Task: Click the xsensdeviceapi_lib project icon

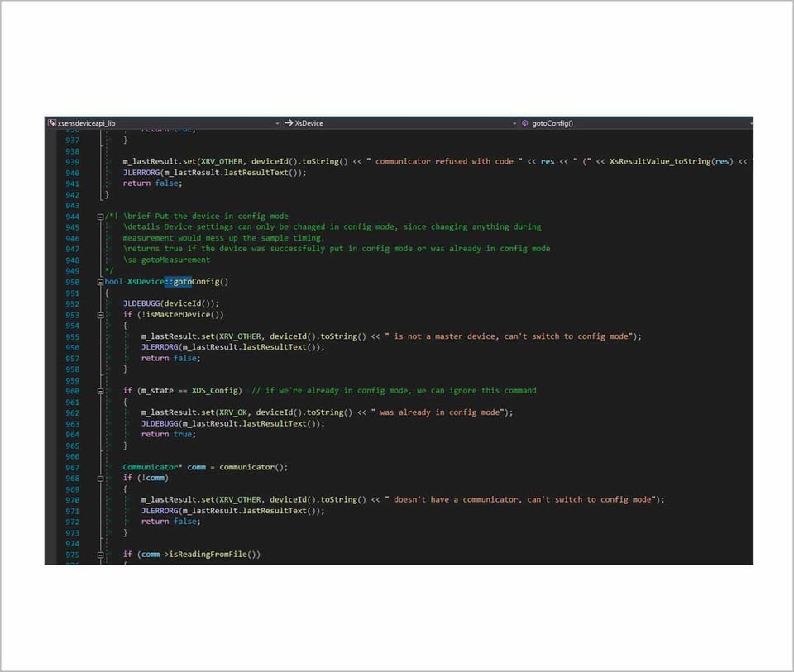Action: click(x=51, y=122)
